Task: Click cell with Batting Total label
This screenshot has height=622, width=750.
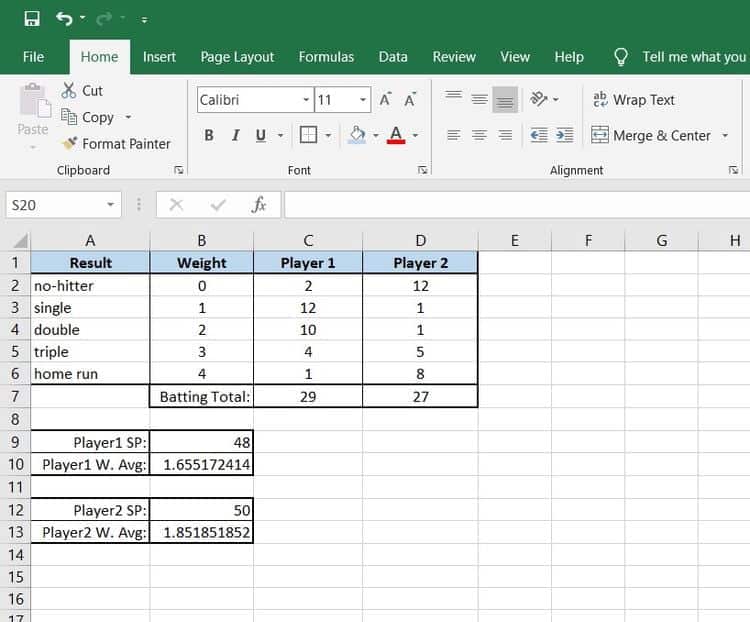Action: click(x=202, y=397)
